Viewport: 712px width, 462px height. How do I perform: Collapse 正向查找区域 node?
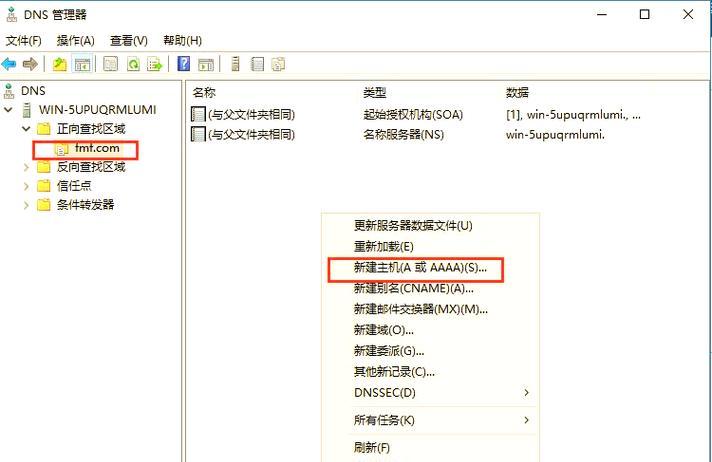click(26, 129)
